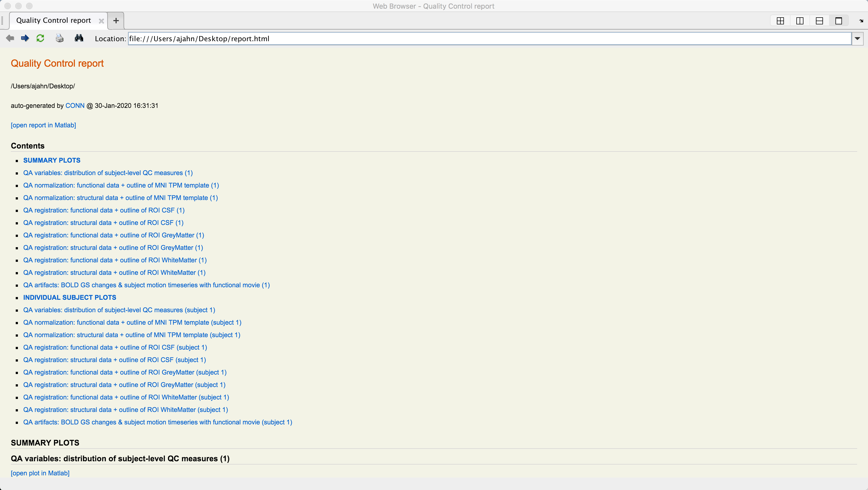Switch to top/bottom split layout icon
Screen dimensions: 868x490
pyautogui.click(x=819, y=21)
